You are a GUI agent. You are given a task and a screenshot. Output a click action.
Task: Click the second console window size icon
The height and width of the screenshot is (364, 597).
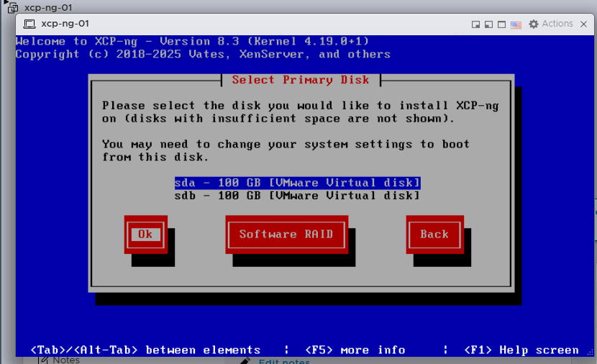[x=488, y=24]
